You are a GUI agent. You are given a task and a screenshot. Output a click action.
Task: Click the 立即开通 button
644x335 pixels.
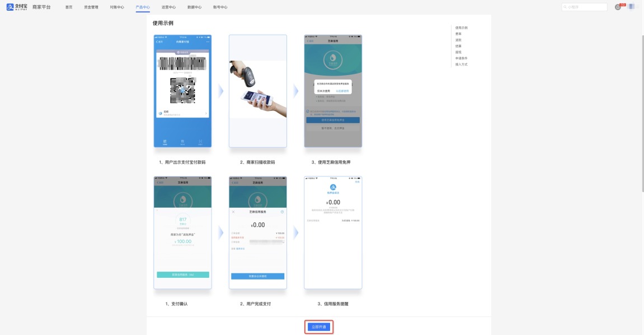click(319, 327)
